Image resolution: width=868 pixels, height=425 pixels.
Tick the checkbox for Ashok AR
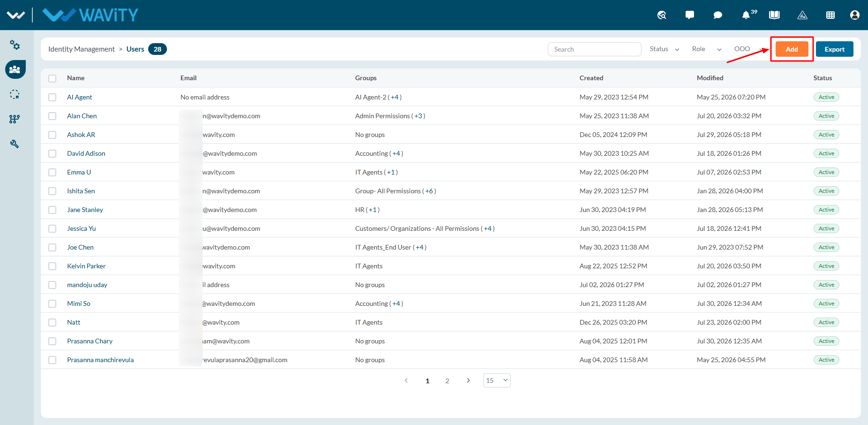pyautogui.click(x=52, y=135)
